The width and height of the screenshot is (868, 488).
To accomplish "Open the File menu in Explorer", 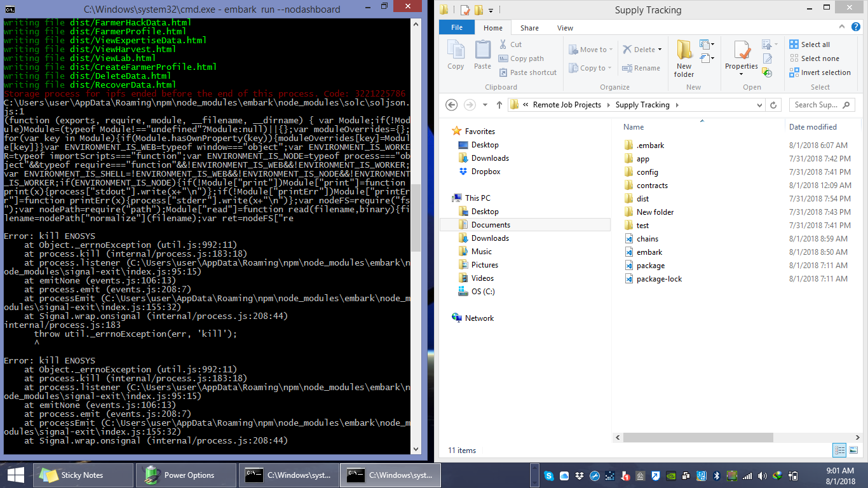I will [456, 27].
